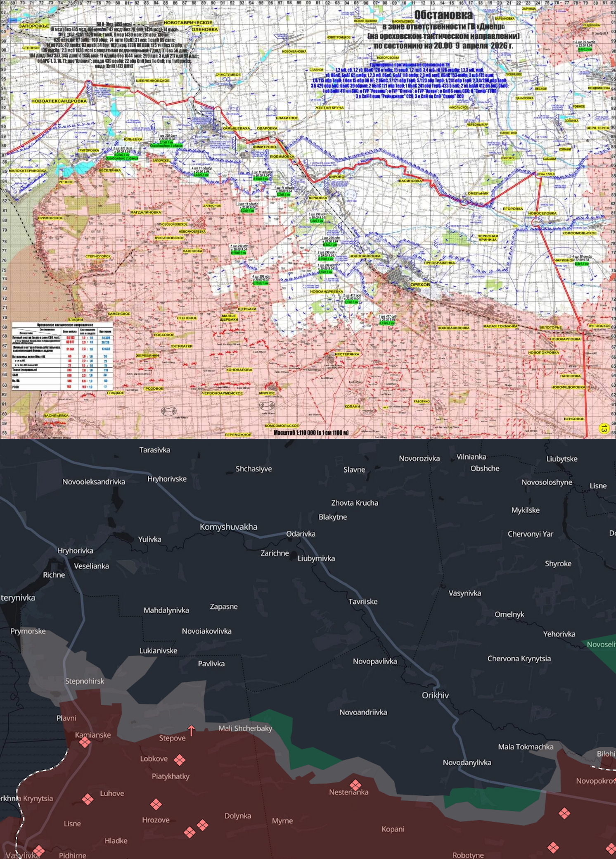Click the Mala Tokmachka label

(x=526, y=747)
